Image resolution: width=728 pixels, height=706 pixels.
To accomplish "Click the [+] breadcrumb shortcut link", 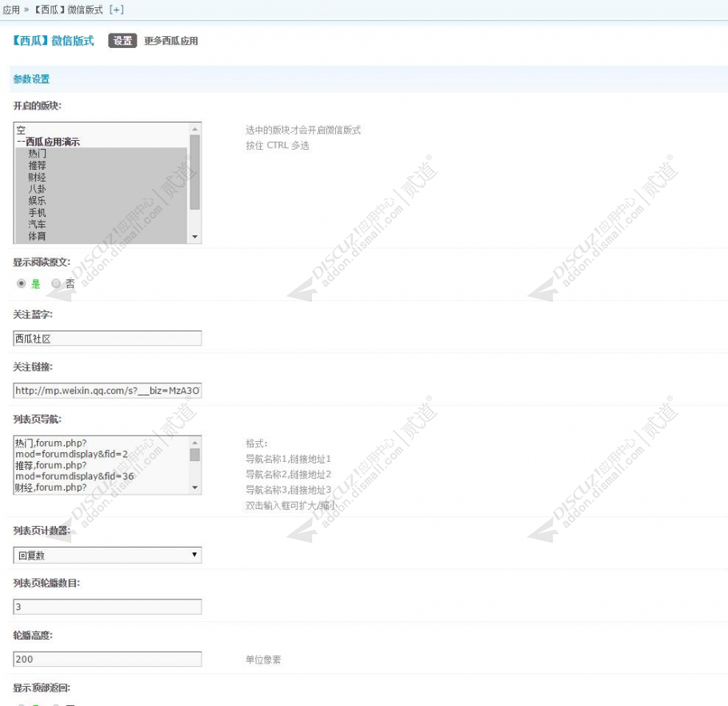I will [117, 10].
